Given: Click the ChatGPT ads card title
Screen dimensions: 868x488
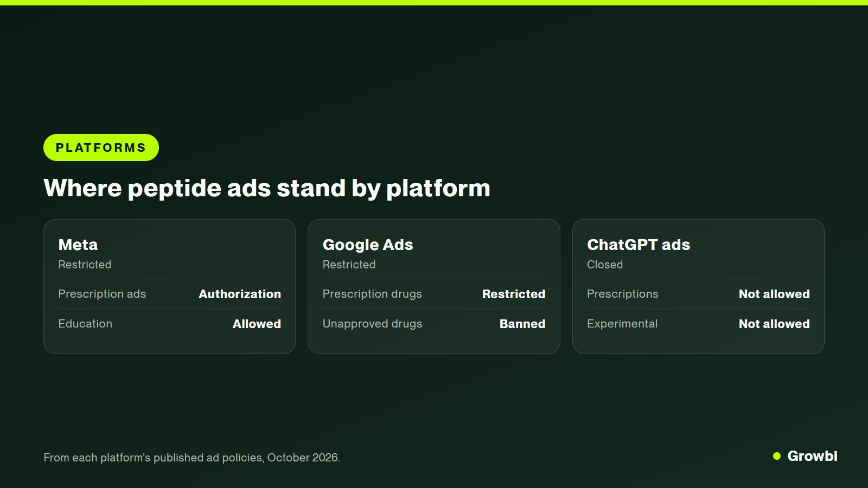Looking at the screenshot, I should pos(639,245).
